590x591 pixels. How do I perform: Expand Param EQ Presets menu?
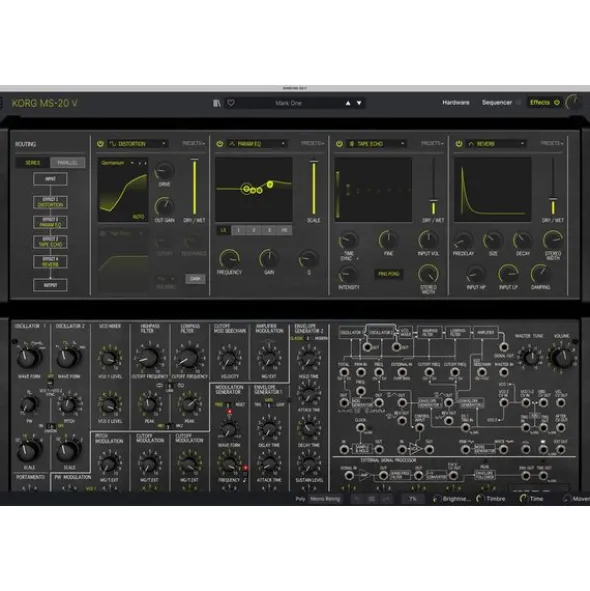[x=313, y=144]
